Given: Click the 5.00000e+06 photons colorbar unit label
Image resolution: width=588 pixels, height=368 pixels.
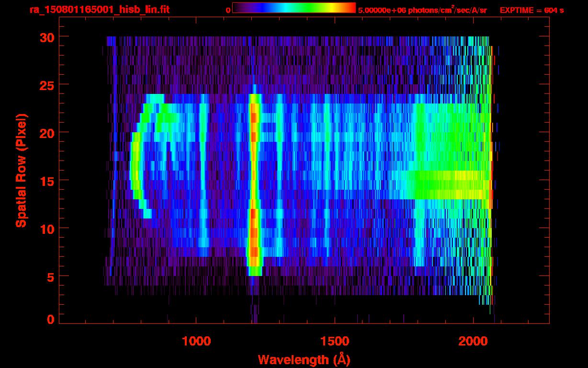Looking at the screenshot, I should point(422,10).
